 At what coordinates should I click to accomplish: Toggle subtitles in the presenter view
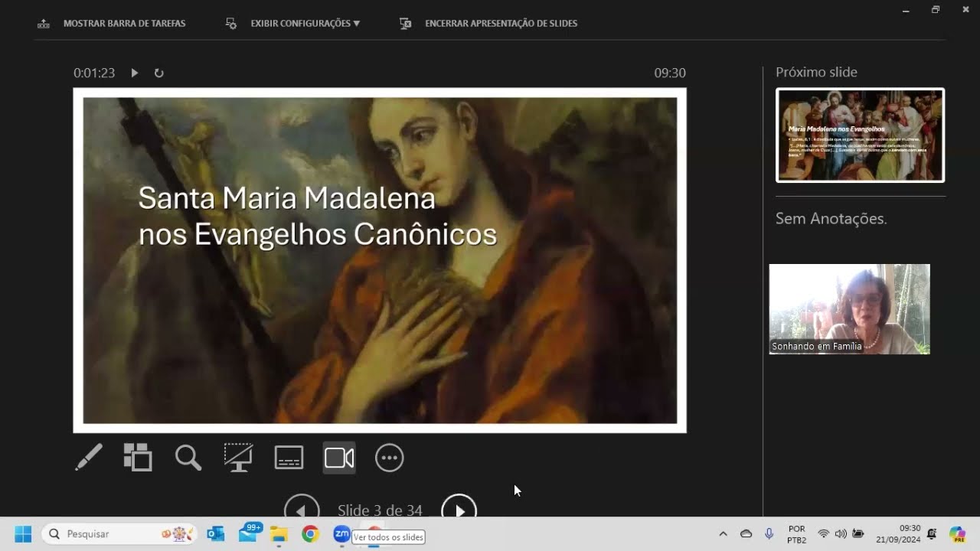289,458
